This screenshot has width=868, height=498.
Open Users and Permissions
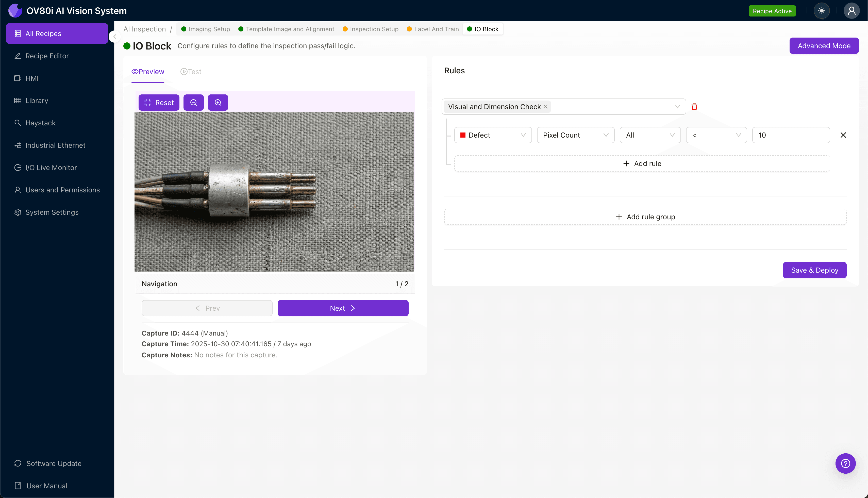coord(57,190)
